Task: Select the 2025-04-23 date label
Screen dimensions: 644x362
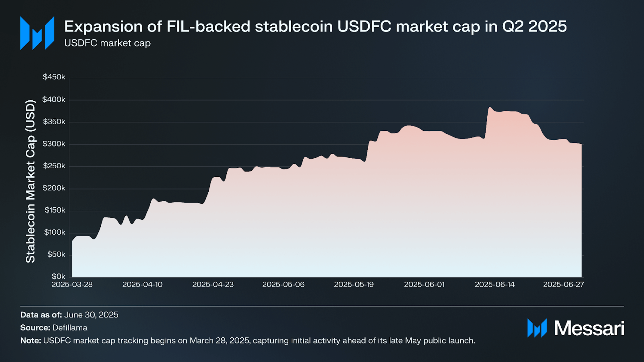Action: coord(213,285)
